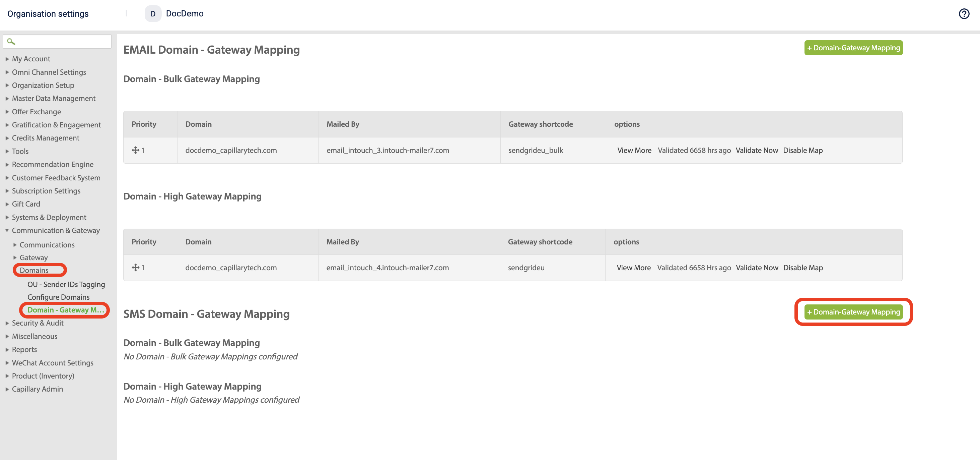980x460 pixels.
Task: Open the Domains item in sidebar
Action: click(x=34, y=270)
